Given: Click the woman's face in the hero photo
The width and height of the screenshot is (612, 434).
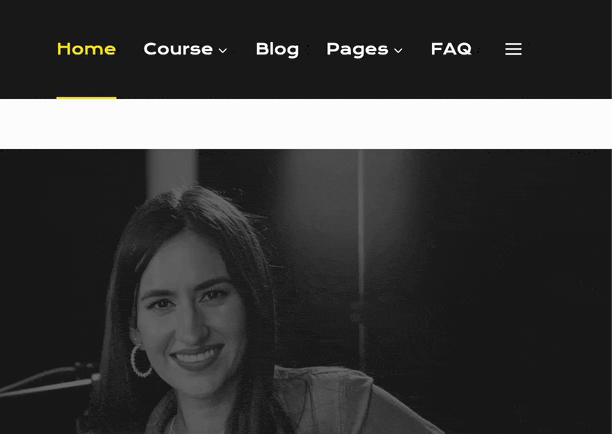Looking at the screenshot, I should pyautogui.click(x=187, y=308).
